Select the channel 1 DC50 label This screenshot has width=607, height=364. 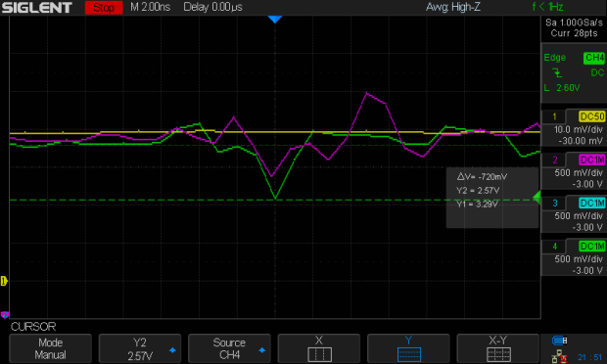(591, 116)
